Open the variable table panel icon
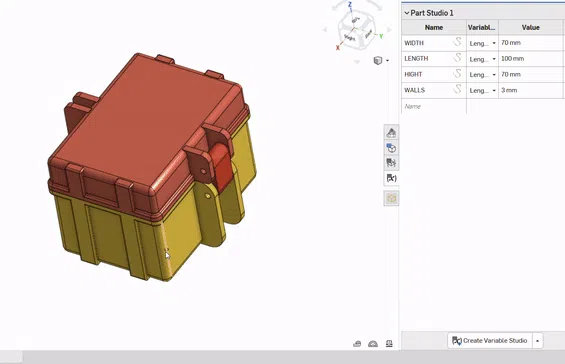The image size is (565, 364). pos(391,178)
